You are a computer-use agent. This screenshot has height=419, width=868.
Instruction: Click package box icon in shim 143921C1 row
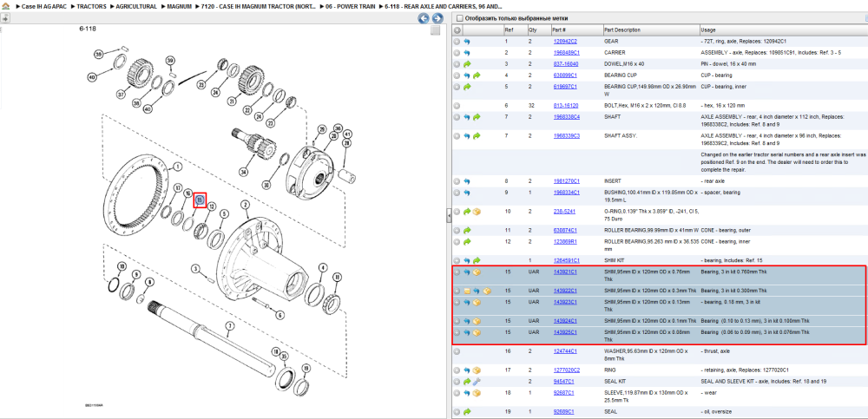point(477,272)
